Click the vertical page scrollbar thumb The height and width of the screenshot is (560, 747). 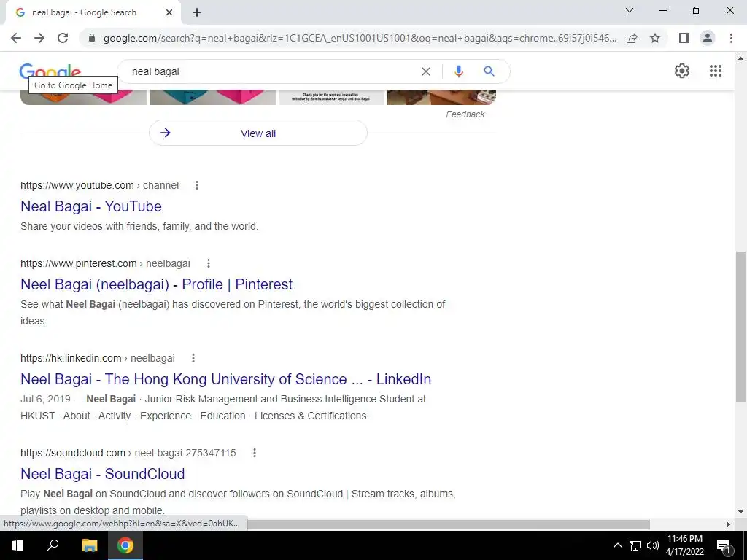(740, 327)
